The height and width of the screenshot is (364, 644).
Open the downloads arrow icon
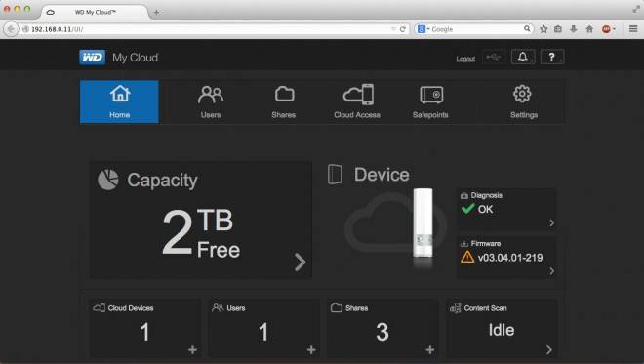pos(574,29)
